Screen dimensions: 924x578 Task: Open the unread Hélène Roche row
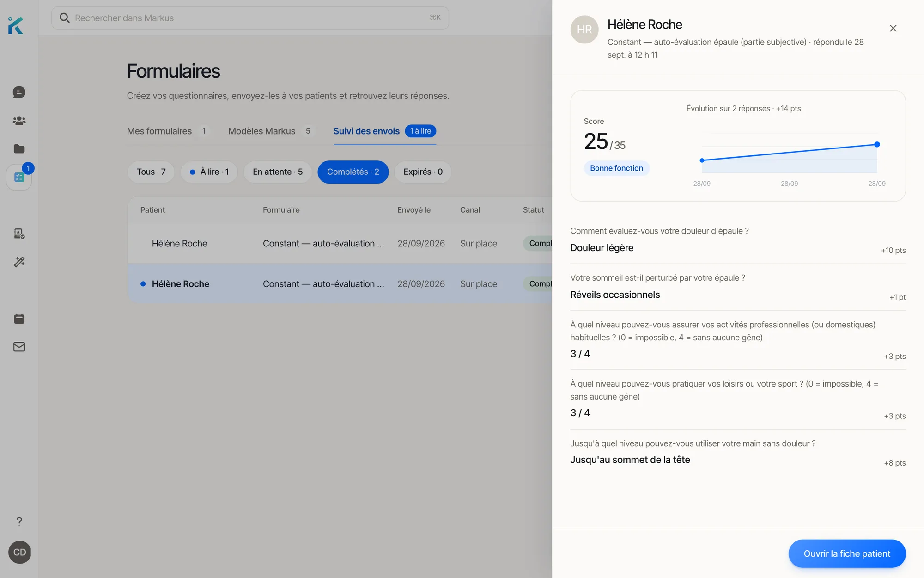click(340, 284)
